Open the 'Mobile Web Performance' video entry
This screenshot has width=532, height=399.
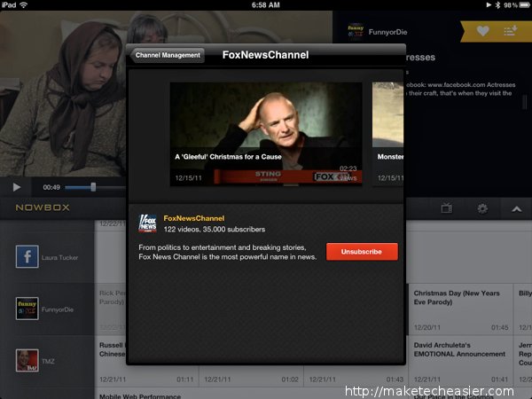140,395
